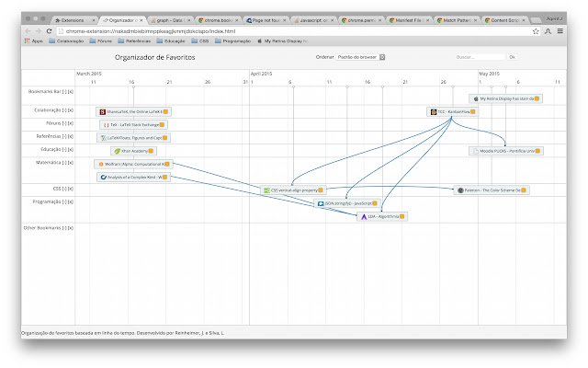Click the ShareLaTeX favicon on its card

tap(102, 112)
